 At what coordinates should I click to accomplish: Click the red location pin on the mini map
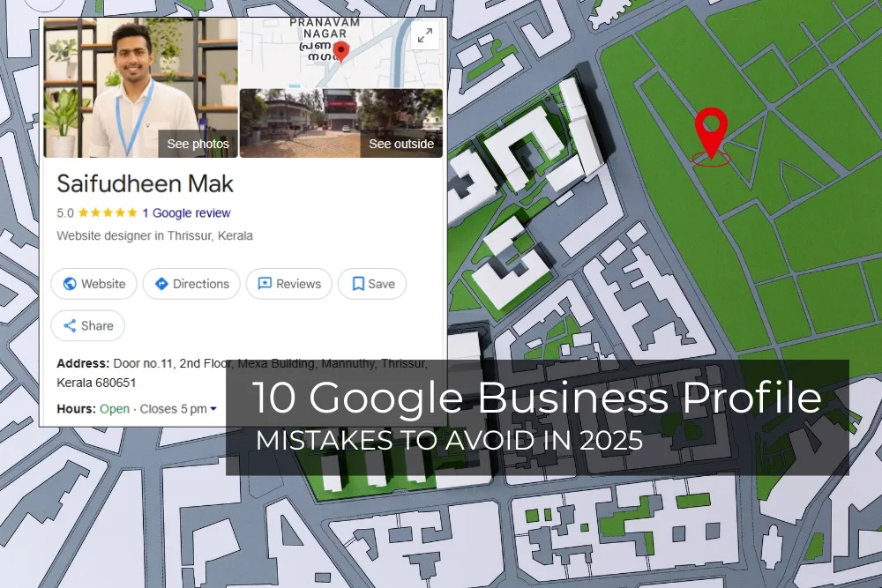[340, 52]
